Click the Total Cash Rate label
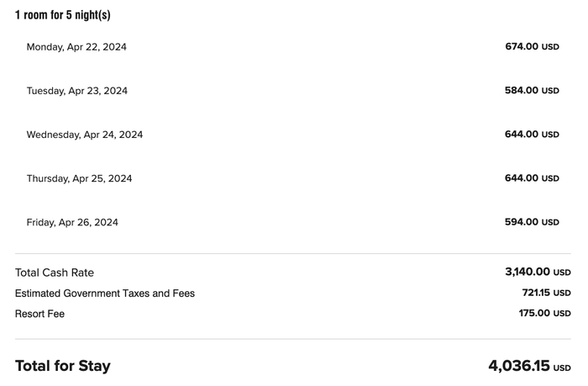588x386 pixels. (55, 272)
